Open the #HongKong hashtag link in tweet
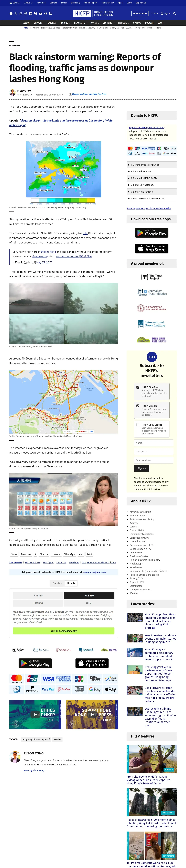The width and height of the screenshot is (186, 868). click(48, 252)
